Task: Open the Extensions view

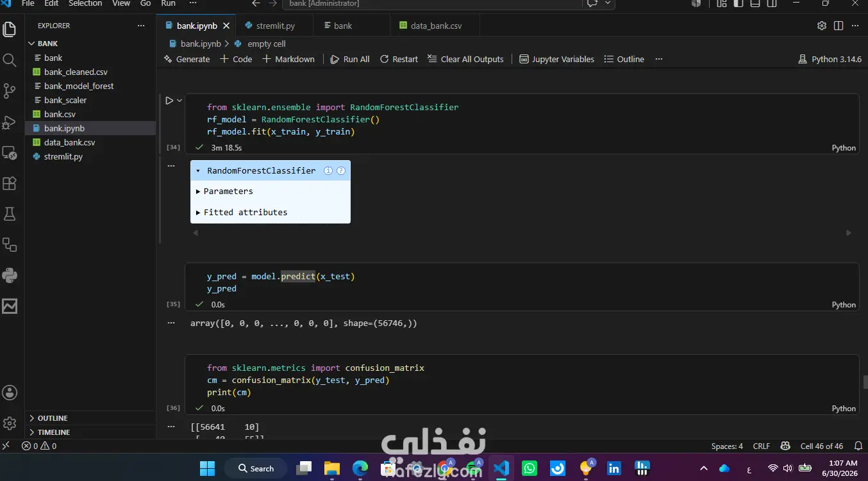Action: click(10, 183)
